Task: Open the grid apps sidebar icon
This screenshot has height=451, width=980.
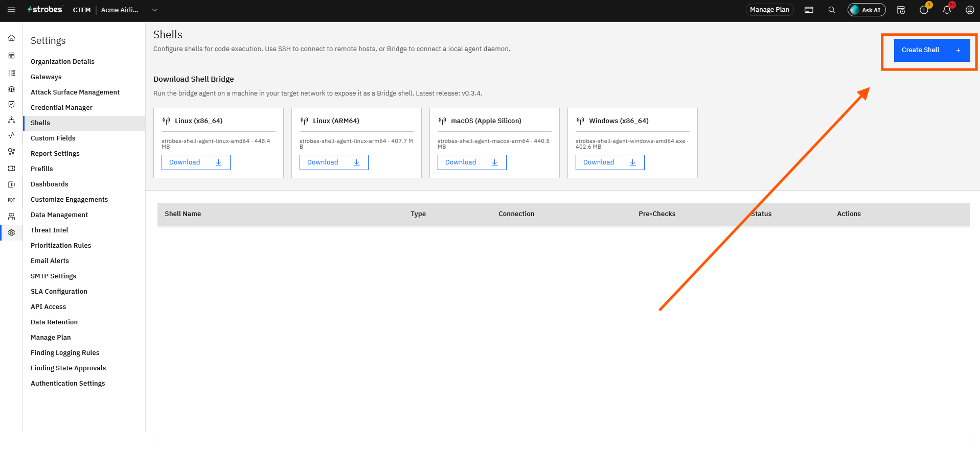Action: click(x=11, y=73)
